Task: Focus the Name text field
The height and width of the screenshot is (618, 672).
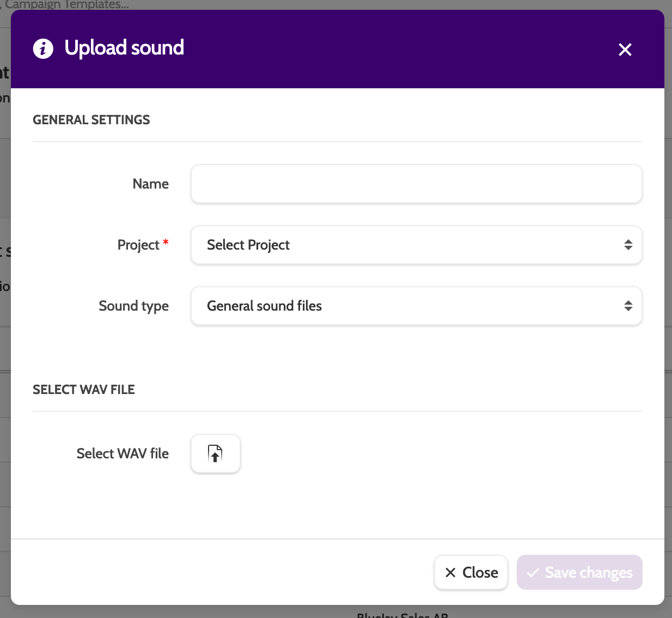Action: [x=416, y=184]
